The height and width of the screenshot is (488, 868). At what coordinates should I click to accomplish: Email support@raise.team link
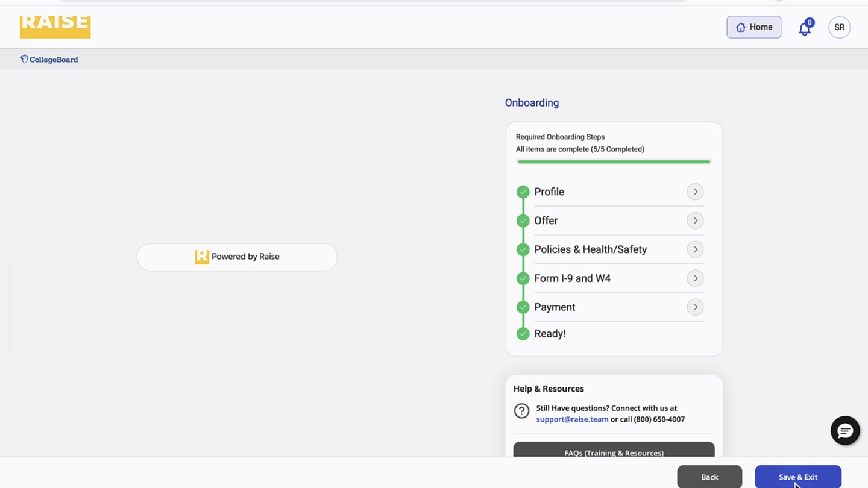click(572, 419)
